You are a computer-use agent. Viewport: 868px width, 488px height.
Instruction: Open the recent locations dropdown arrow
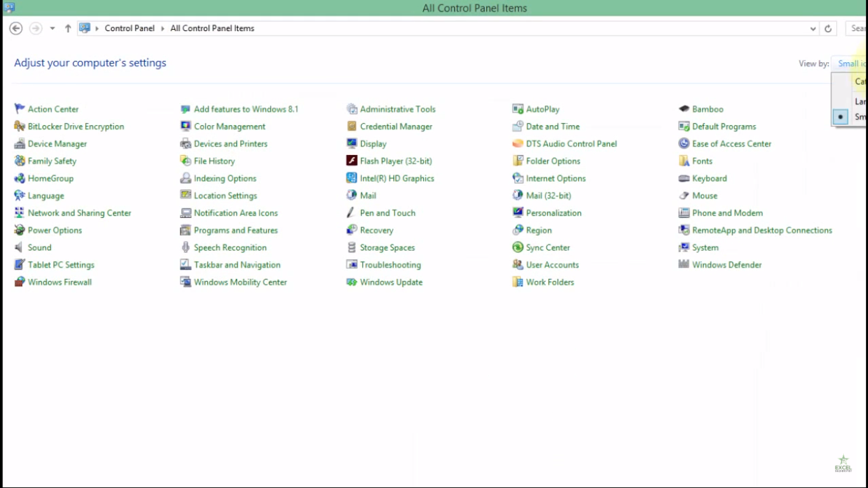(52, 29)
